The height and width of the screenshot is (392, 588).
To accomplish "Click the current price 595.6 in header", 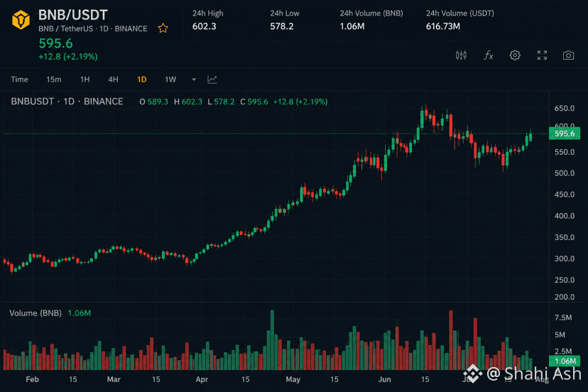I will [56, 43].
